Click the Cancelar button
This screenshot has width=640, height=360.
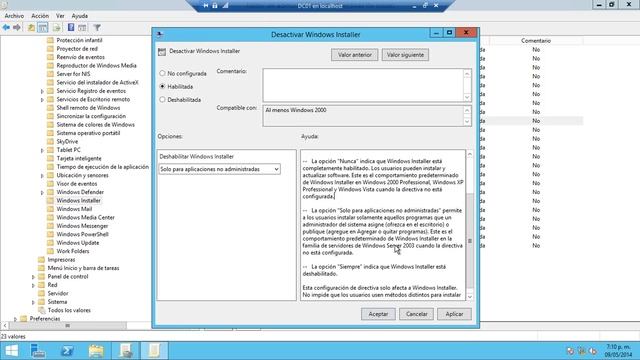(416, 314)
